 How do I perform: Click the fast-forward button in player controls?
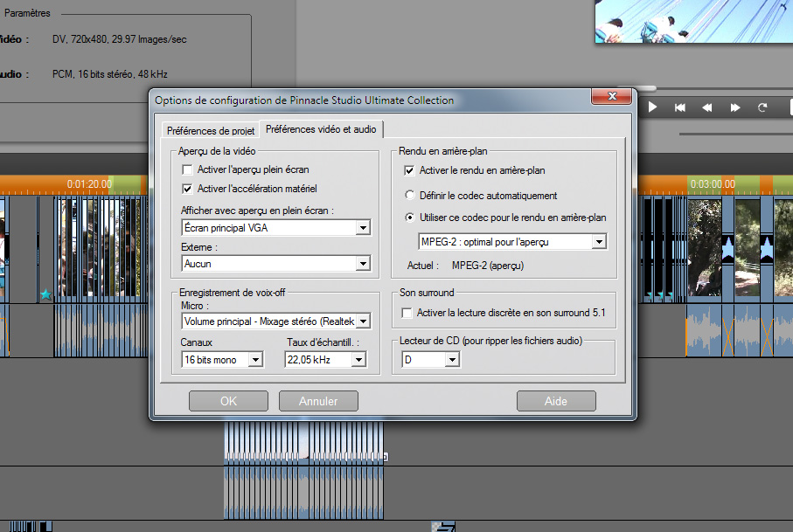pyautogui.click(x=734, y=107)
